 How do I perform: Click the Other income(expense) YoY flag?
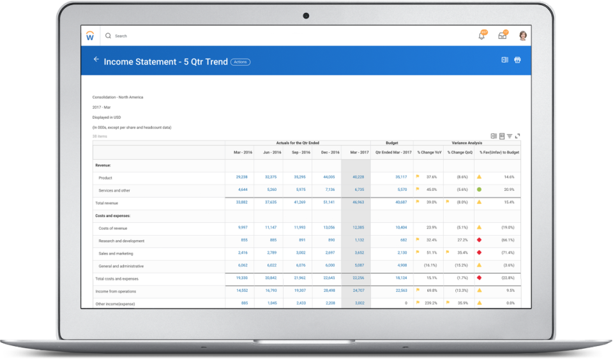coord(418,303)
